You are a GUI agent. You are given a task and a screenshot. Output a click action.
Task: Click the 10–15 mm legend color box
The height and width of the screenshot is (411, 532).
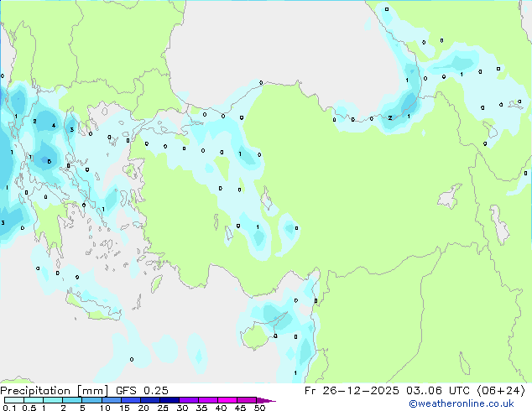(x=111, y=400)
